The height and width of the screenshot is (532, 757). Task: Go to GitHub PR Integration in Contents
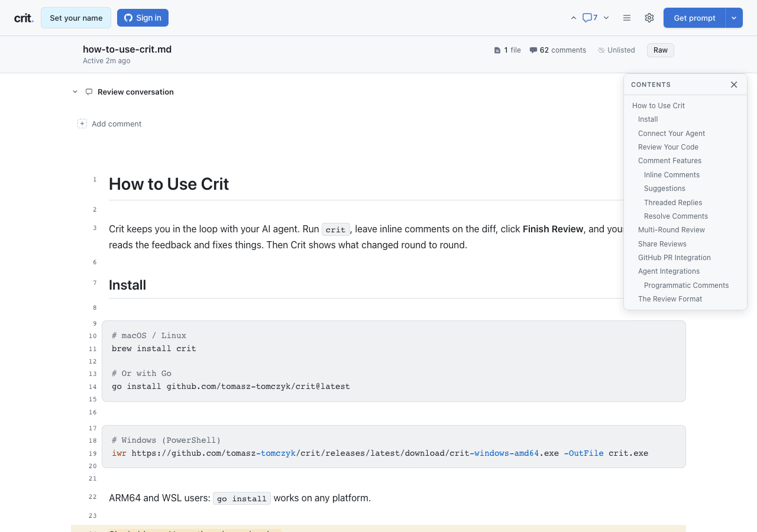click(674, 258)
